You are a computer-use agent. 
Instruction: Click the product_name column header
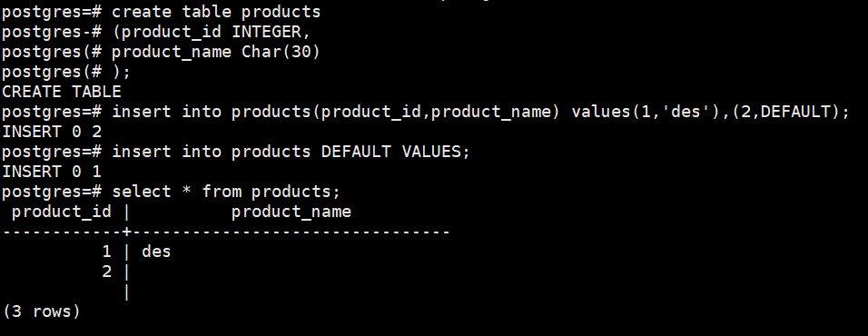point(291,212)
